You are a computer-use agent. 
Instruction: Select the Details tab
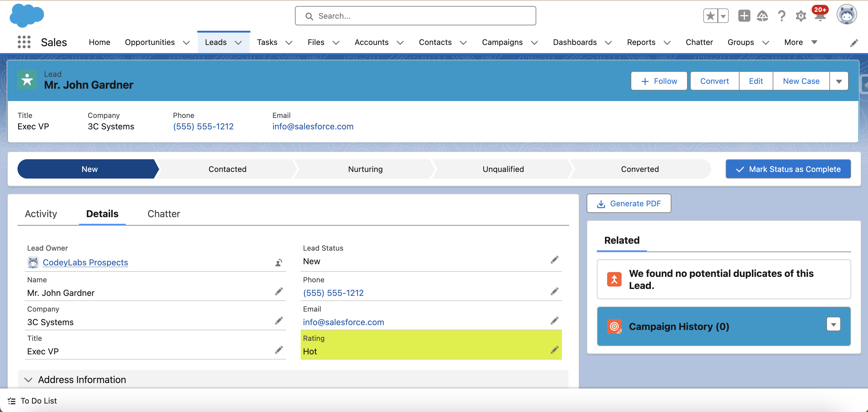[102, 214]
